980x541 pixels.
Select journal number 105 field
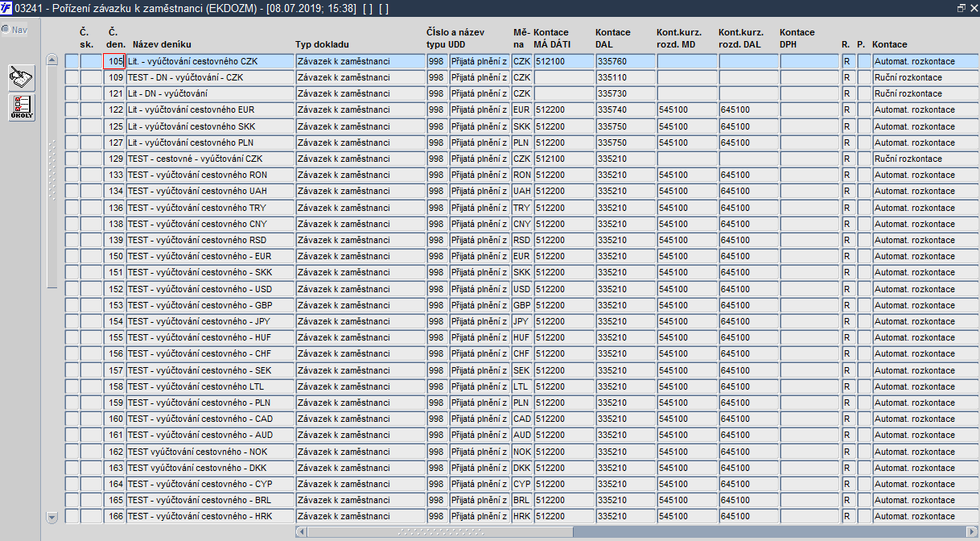tap(113, 61)
